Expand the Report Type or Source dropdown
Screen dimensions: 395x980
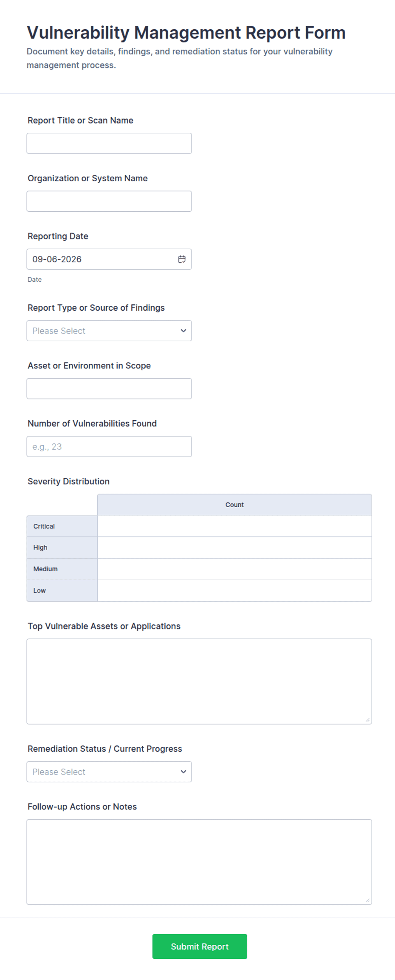point(109,331)
